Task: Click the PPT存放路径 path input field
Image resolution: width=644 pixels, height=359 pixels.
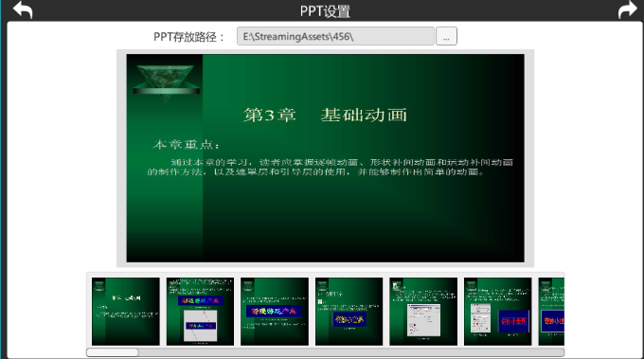Action: pyautogui.click(x=335, y=36)
